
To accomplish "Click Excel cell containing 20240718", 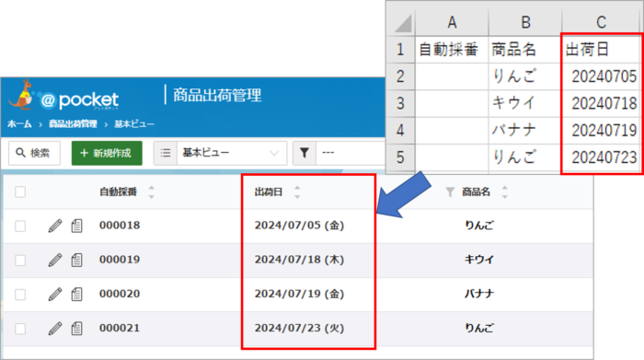I will (602, 103).
